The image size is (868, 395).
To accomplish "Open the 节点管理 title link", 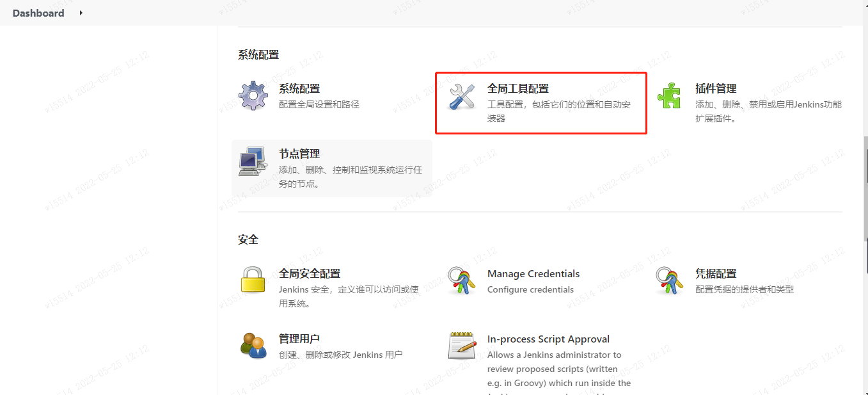I will click(299, 154).
